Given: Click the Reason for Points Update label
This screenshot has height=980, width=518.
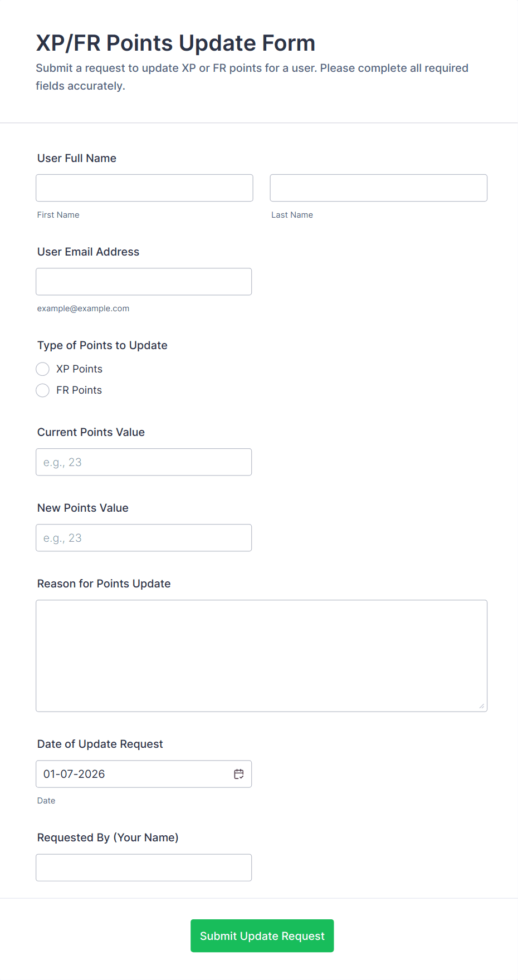Looking at the screenshot, I should pos(104,584).
